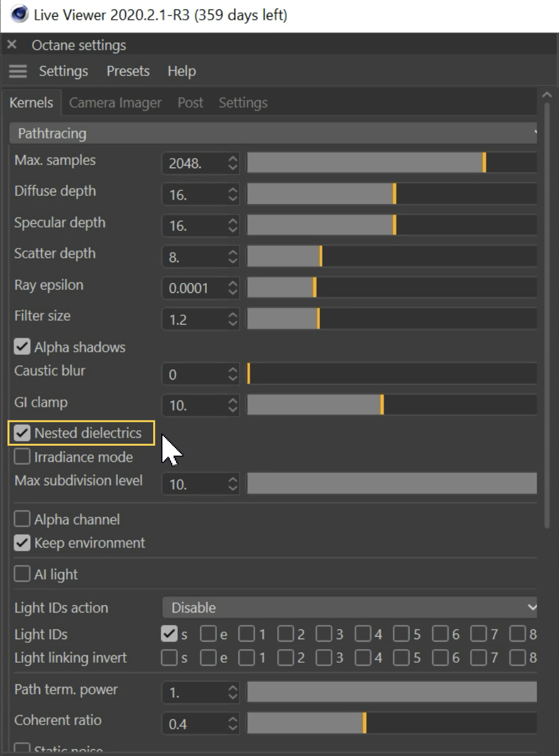Image resolution: width=559 pixels, height=756 pixels.
Task: Click the hamburger menu icon
Action: pos(18,72)
